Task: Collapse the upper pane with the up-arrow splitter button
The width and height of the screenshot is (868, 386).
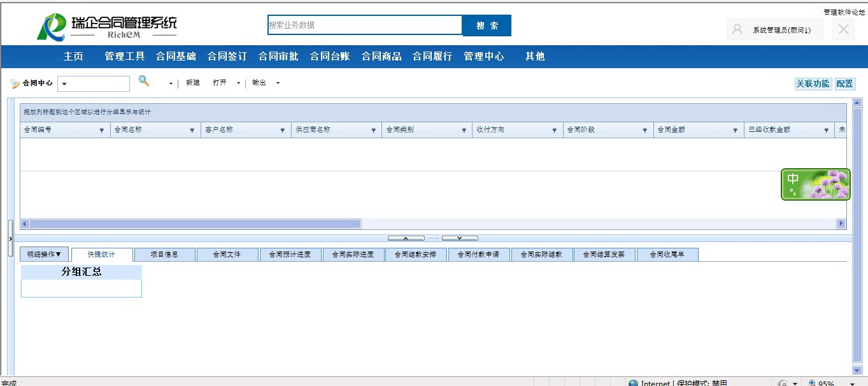Action: [406, 238]
